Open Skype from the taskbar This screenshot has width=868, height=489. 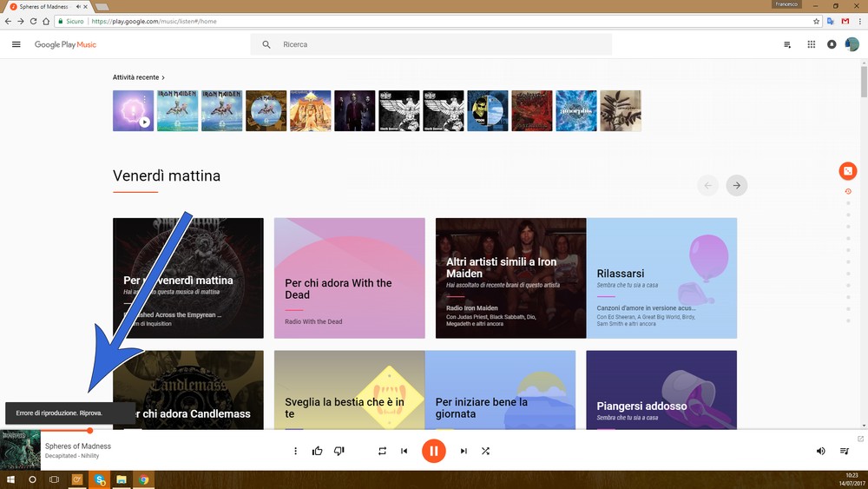[x=100, y=479]
